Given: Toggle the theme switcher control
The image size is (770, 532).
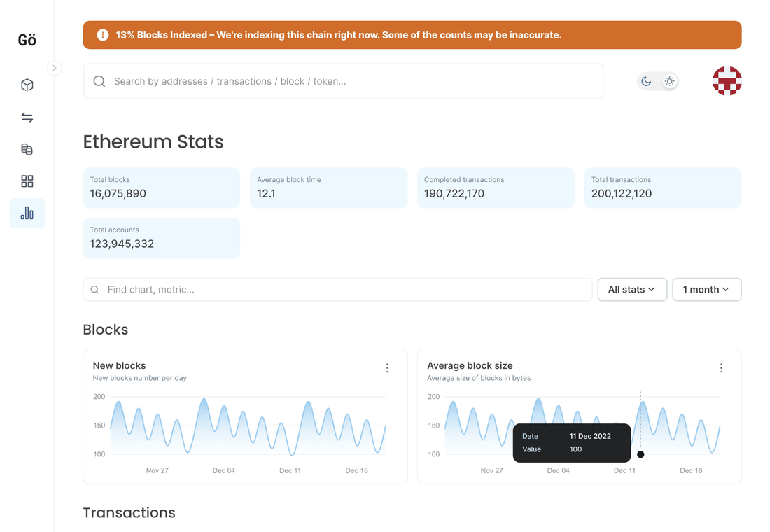Looking at the screenshot, I should tap(658, 80).
